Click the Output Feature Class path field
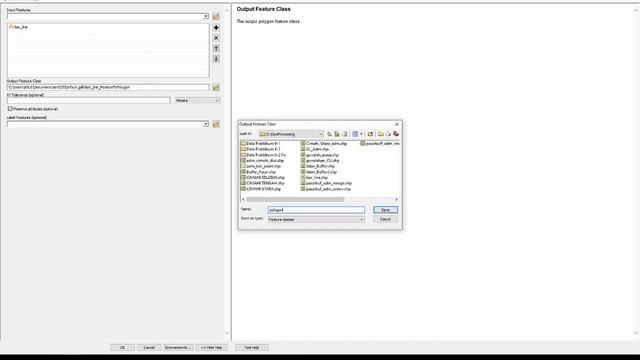The height and width of the screenshot is (360, 640). (x=108, y=87)
